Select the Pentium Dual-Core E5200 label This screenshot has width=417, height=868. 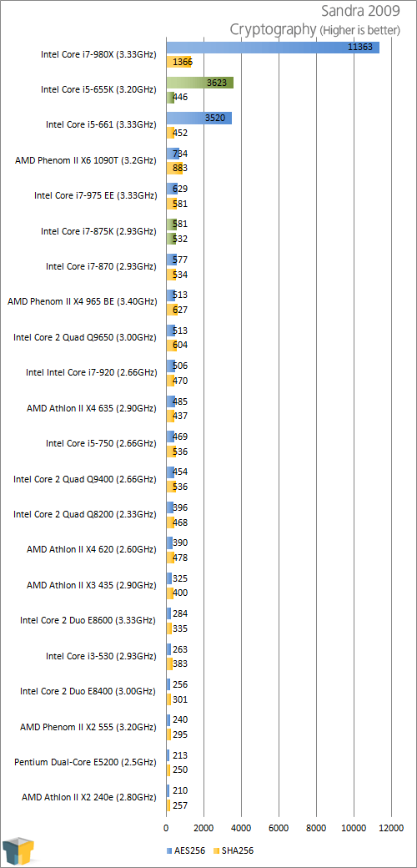[x=85, y=762]
